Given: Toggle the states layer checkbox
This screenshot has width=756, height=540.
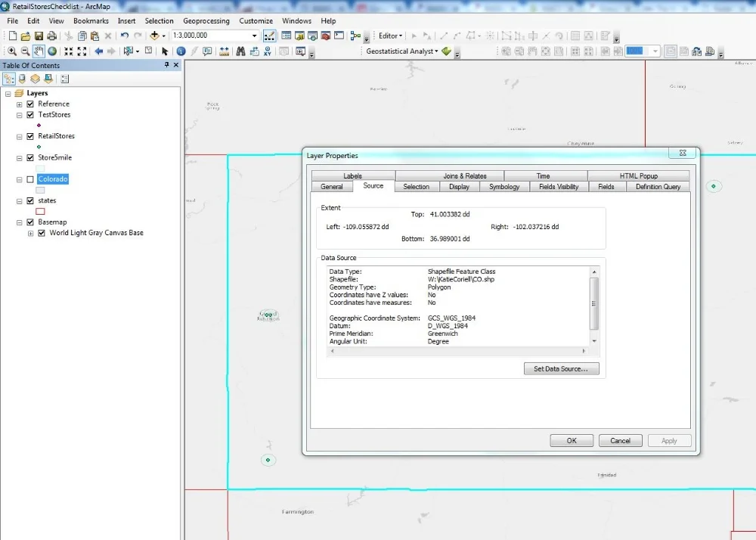Looking at the screenshot, I should (x=30, y=200).
